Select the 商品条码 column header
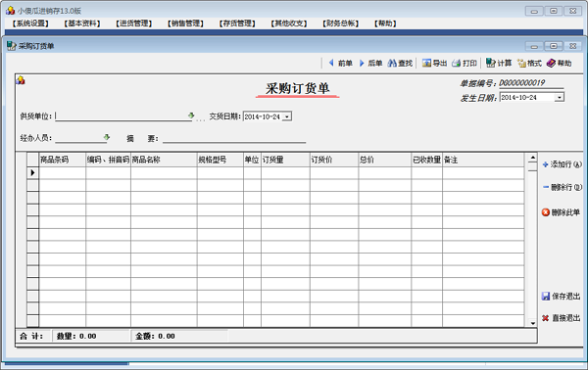 coord(63,160)
